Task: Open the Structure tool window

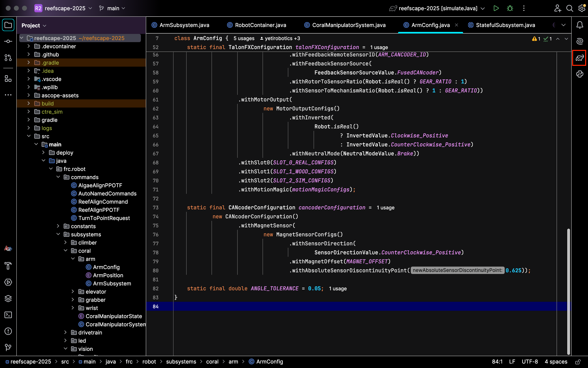Action: pos(8,79)
